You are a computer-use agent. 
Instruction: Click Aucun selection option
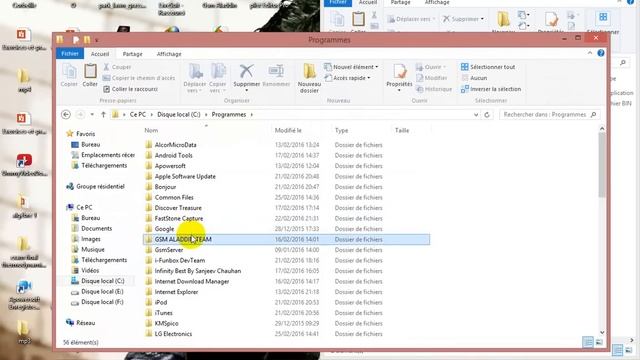[x=474, y=78]
